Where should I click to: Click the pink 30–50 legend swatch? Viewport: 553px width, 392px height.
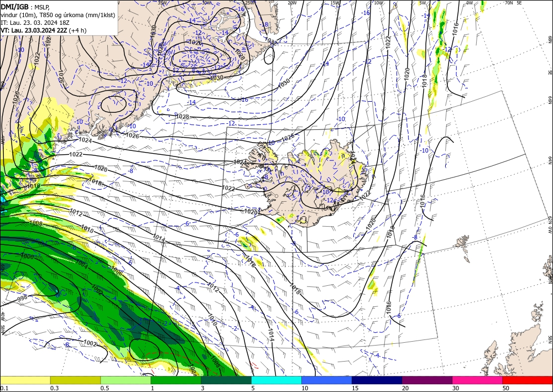(477, 380)
